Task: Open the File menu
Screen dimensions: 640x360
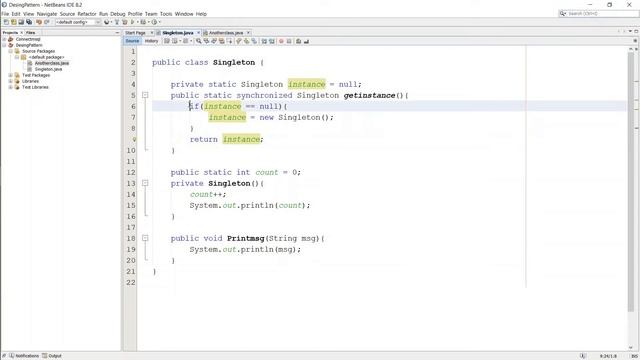Action: (5, 14)
